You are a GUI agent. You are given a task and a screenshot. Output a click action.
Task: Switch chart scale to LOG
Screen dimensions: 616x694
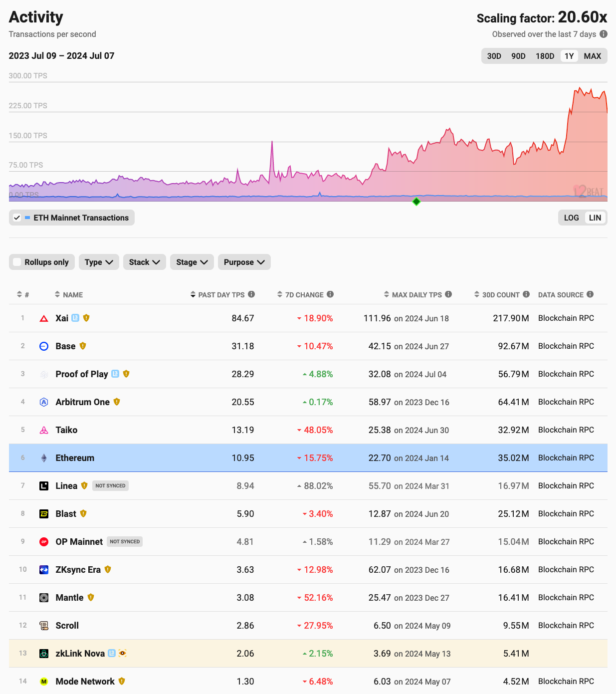point(572,218)
